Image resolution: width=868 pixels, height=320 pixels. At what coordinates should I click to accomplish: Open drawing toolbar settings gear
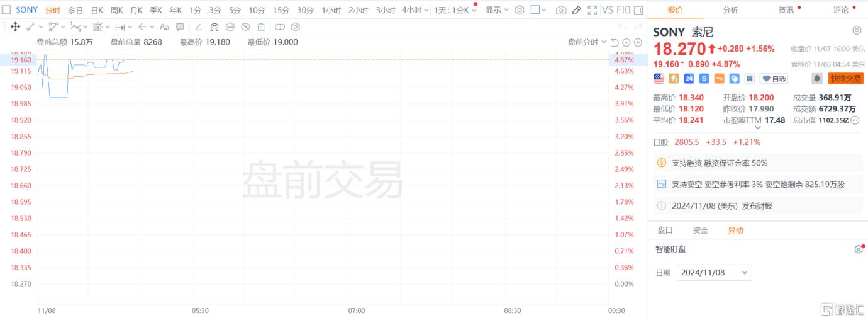click(296, 27)
